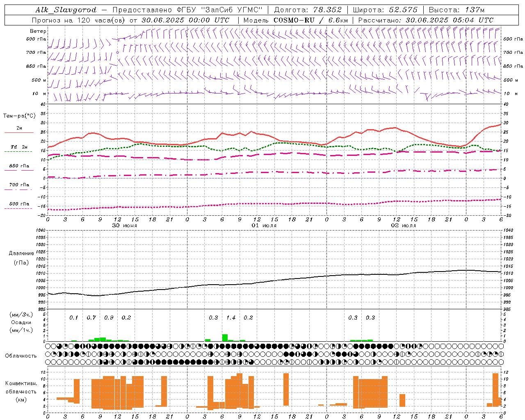Select the Тем-ра(°C) temperature panel label

pos(19,116)
